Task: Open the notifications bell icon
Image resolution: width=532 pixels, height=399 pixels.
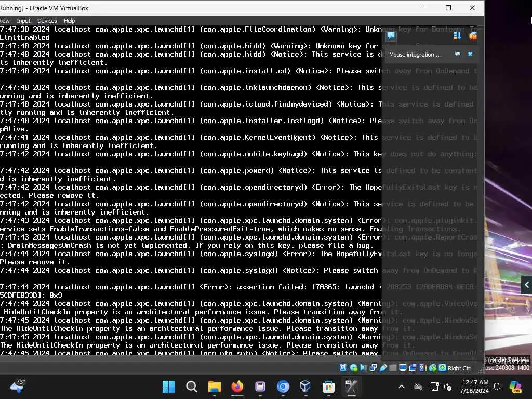Action: point(497,387)
